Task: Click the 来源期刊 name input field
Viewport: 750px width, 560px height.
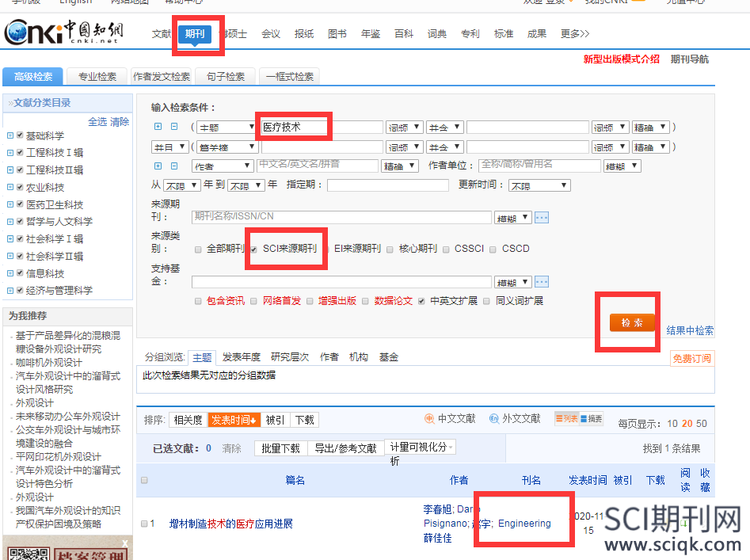Action: click(x=341, y=217)
